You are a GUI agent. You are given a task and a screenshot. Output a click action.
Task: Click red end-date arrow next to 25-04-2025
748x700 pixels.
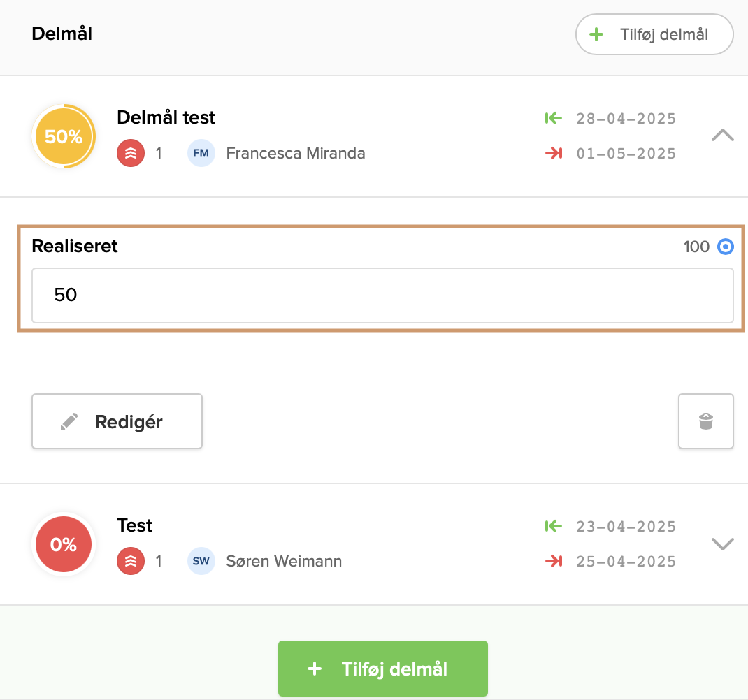(554, 561)
